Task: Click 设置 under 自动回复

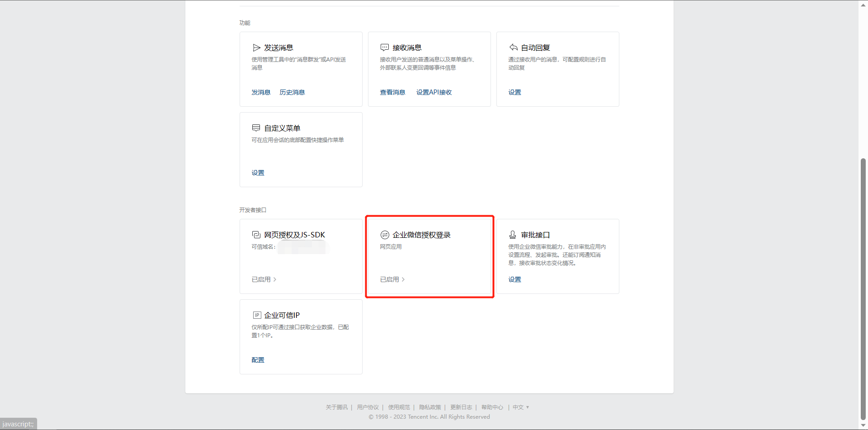Action: pyautogui.click(x=514, y=92)
